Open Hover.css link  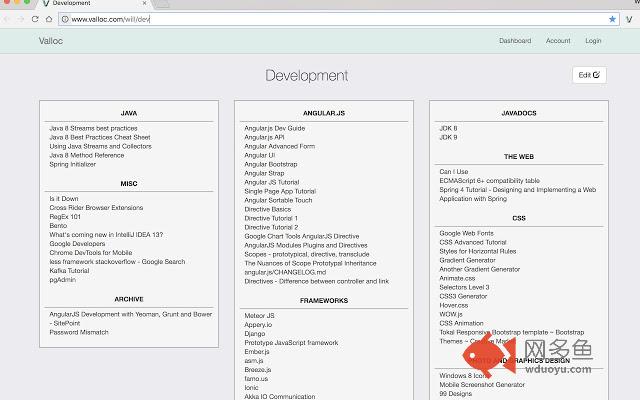tap(453, 305)
